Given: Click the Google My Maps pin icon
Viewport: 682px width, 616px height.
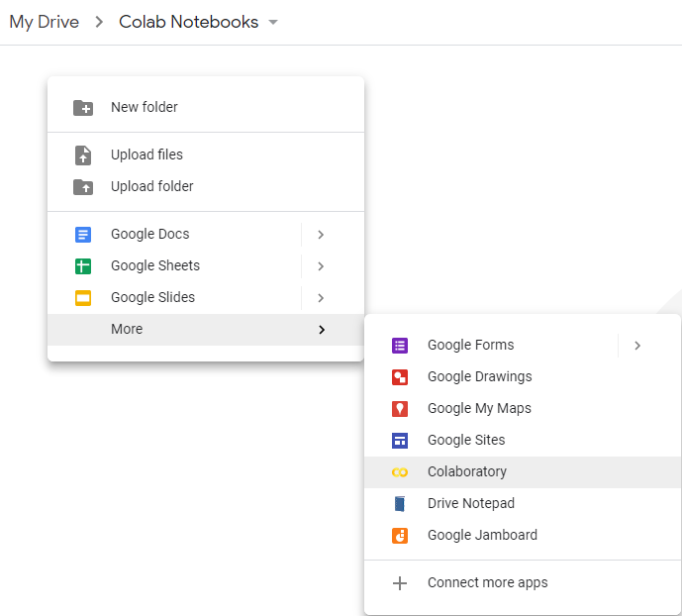Looking at the screenshot, I should (x=400, y=409).
